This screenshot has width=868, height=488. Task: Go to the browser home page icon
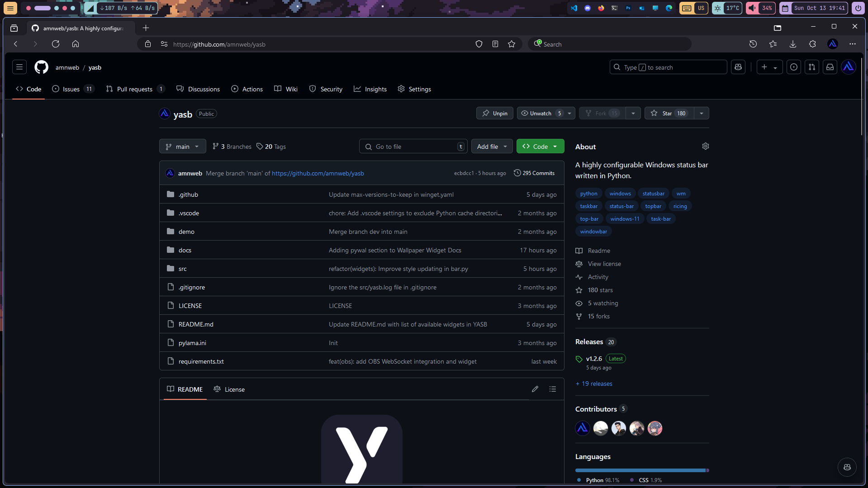pos(76,44)
